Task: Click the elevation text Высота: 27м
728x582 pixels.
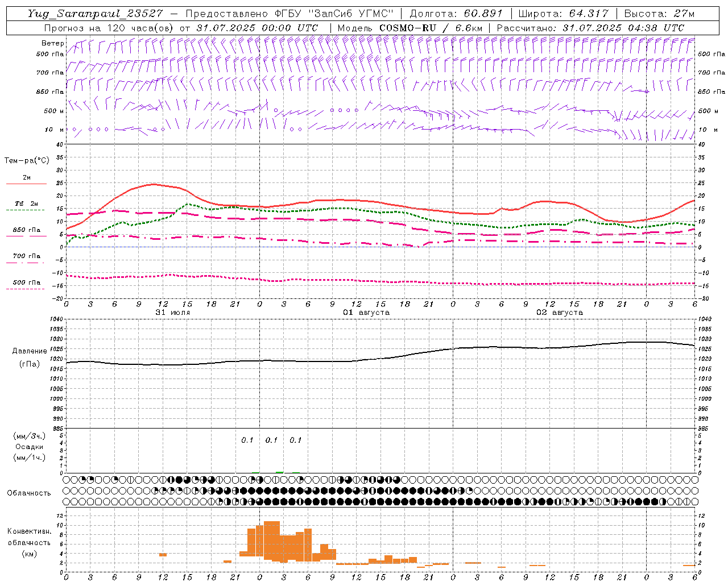Action: [659, 14]
